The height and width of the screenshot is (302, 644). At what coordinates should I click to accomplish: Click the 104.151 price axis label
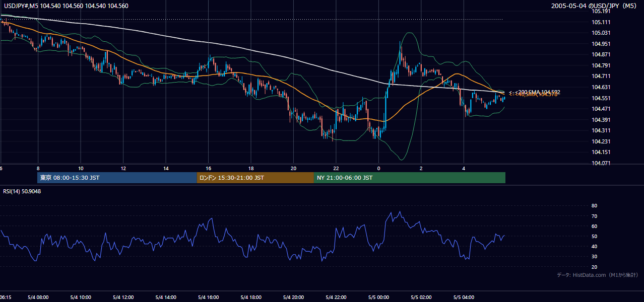600,152
